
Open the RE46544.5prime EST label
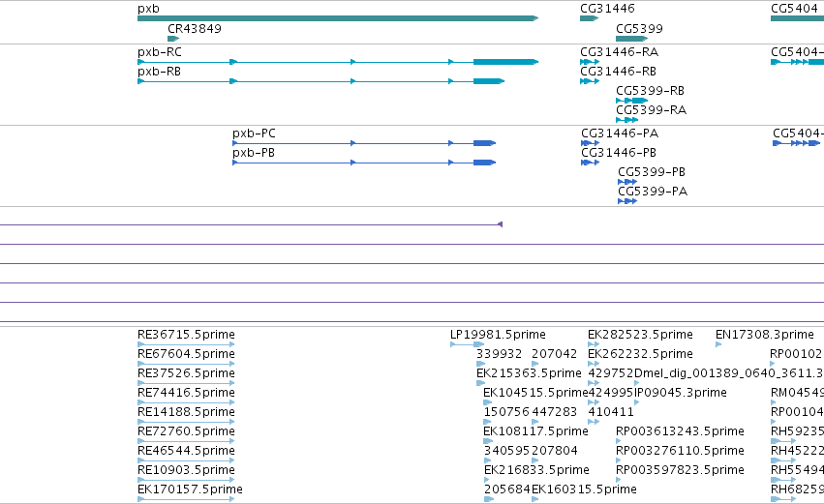pos(186,451)
